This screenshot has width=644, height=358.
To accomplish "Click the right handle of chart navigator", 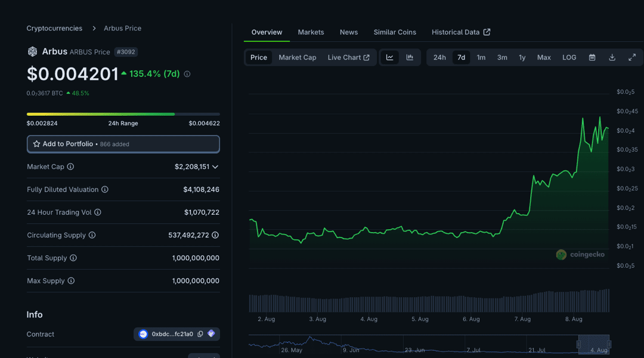I will (609, 344).
